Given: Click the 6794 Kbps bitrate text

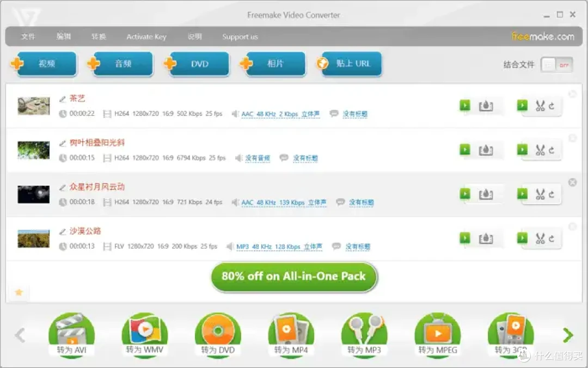Looking at the screenshot, I should point(191,157).
